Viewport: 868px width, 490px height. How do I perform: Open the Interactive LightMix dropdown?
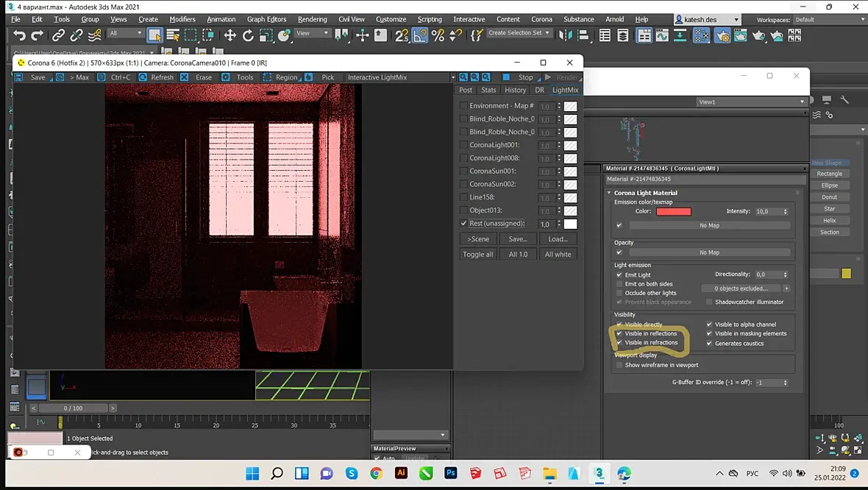(453, 77)
